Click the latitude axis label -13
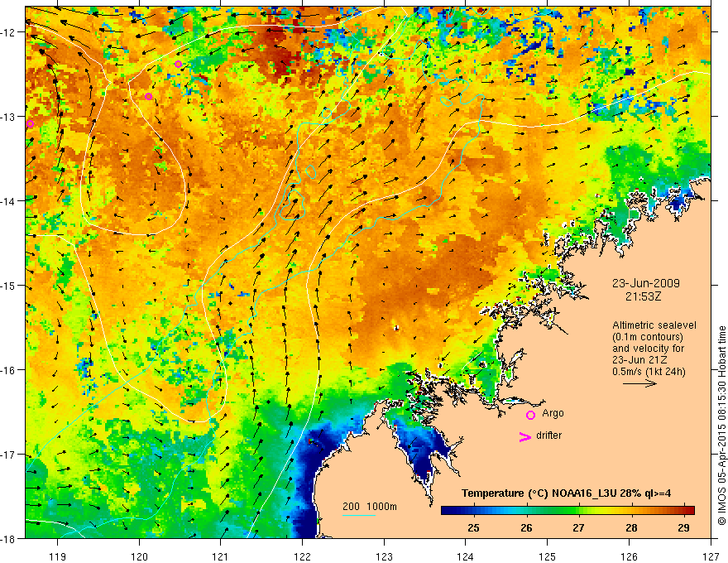Screen dimensions: 728x563 tap(9, 117)
